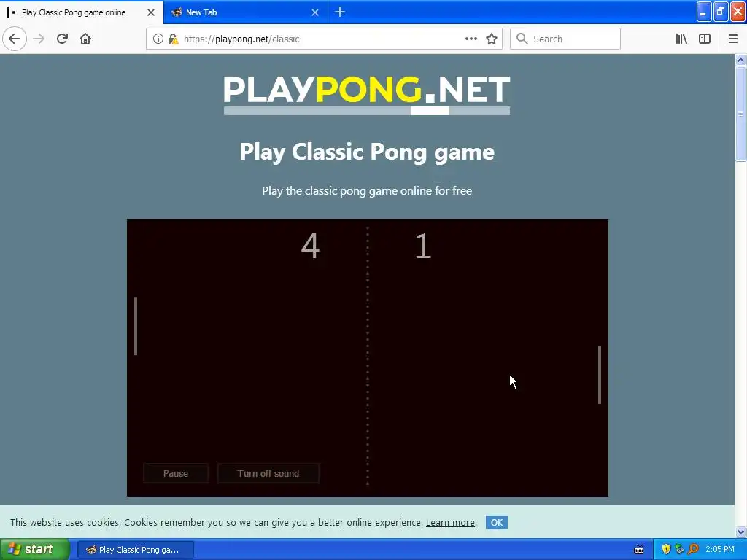Screen dimensions: 747x560
Task: Close the New Tab tab
Action: point(315,12)
